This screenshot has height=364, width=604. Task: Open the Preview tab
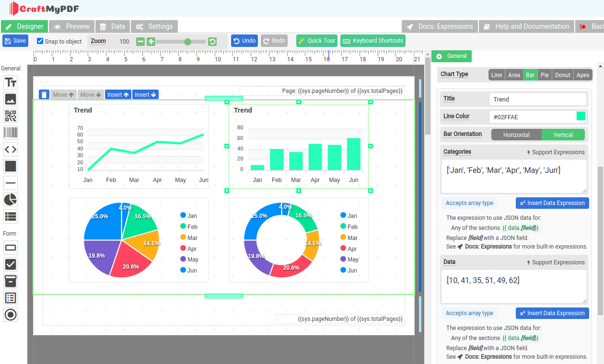(71, 26)
